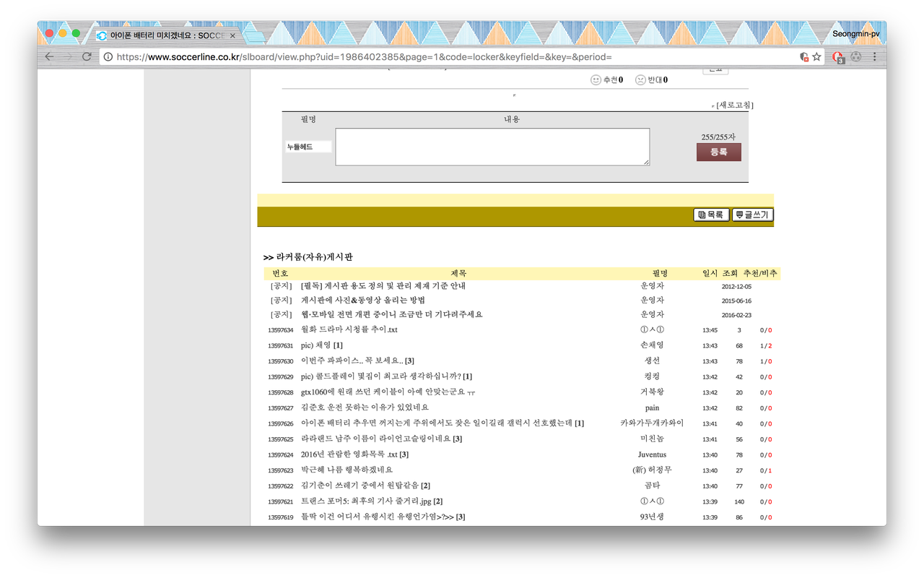Click post number 13597626
The image size is (924, 578).
point(280,423)
